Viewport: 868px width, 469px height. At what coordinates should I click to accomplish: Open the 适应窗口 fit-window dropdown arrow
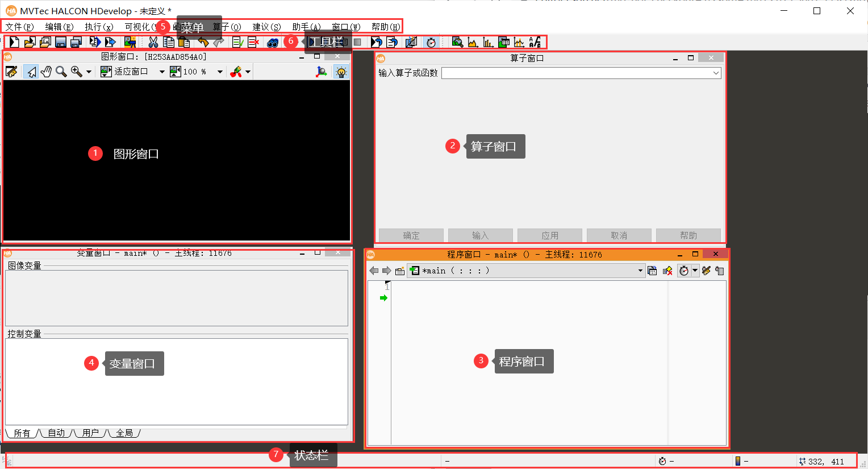(162, 72)
